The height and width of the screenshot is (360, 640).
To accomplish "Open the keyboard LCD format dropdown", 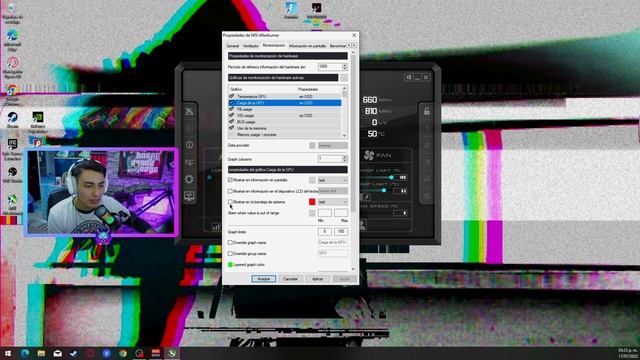I will click(x=333, y=191).
